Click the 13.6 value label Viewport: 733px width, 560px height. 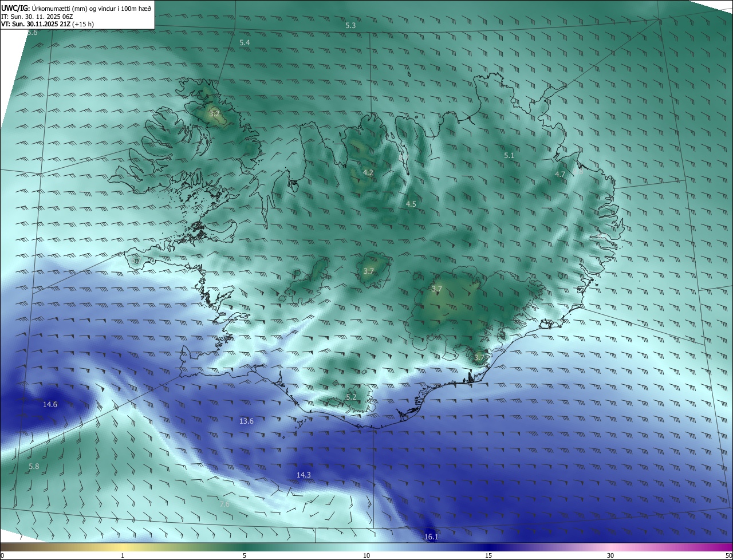point(246,421)
